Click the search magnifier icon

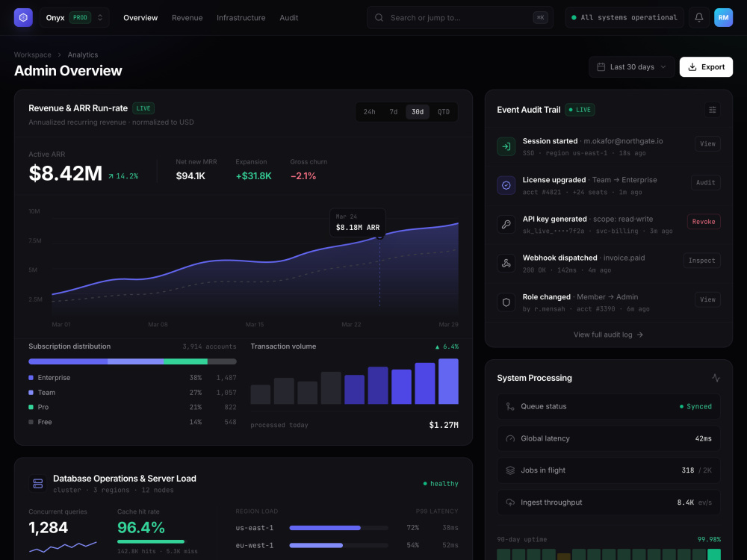pyautogui.click(x=379, y=18)
